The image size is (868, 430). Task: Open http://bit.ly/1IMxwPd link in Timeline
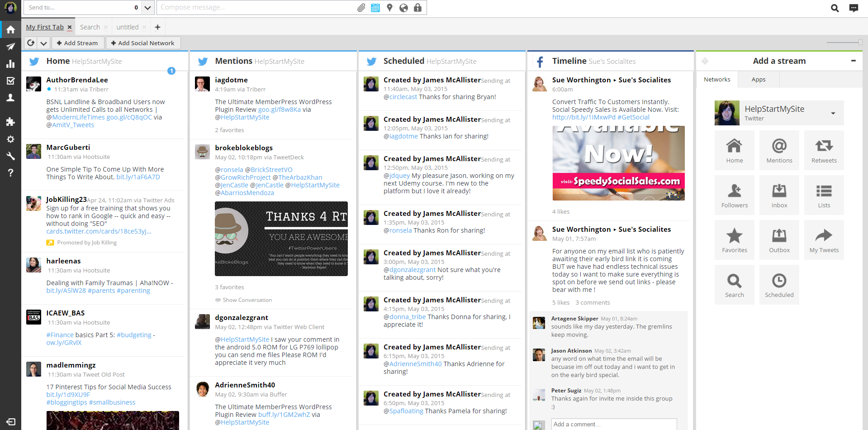pyautogui.click(x=583, y=117)
